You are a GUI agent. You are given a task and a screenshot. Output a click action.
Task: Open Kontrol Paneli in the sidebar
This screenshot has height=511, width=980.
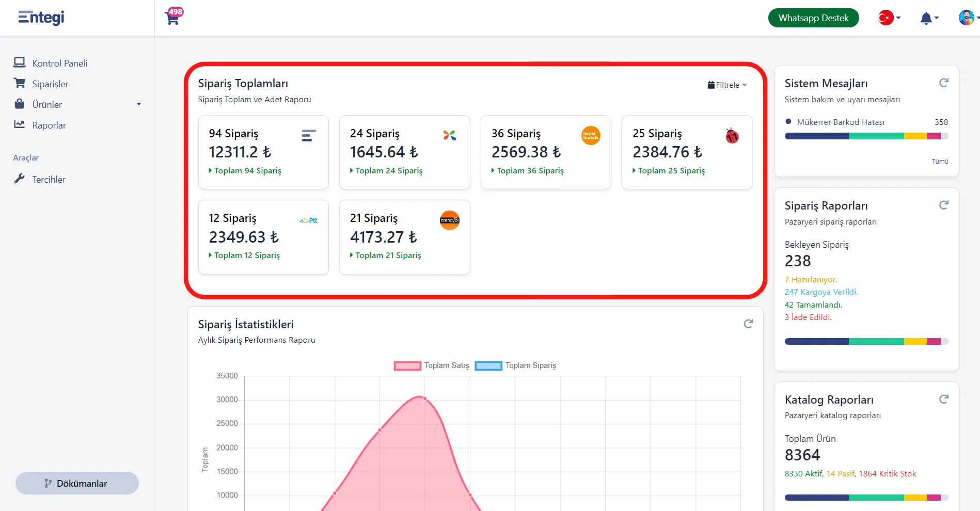pyautogui.click(x=59, y=63)
